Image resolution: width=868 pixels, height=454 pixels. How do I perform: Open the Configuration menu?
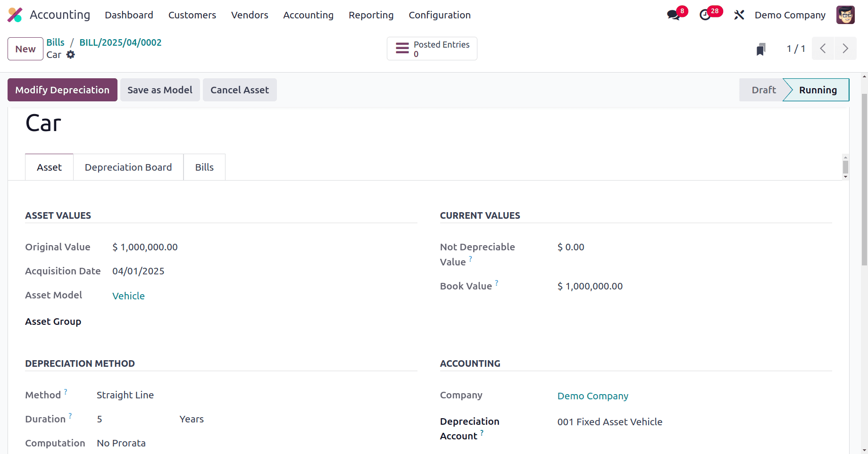click(x=440, y=15)
